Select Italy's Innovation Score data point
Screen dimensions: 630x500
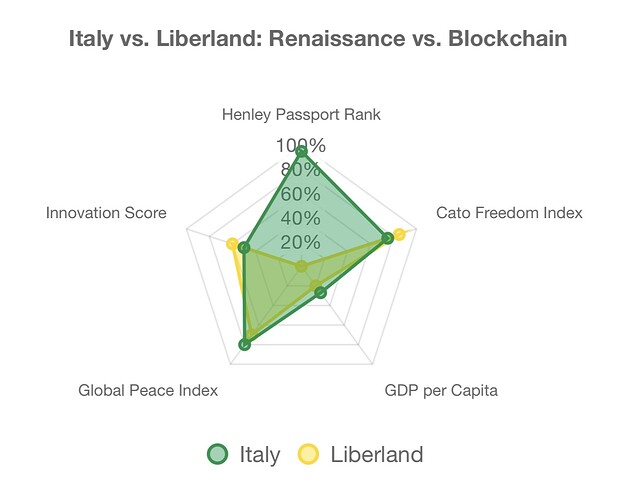[244, 247]
